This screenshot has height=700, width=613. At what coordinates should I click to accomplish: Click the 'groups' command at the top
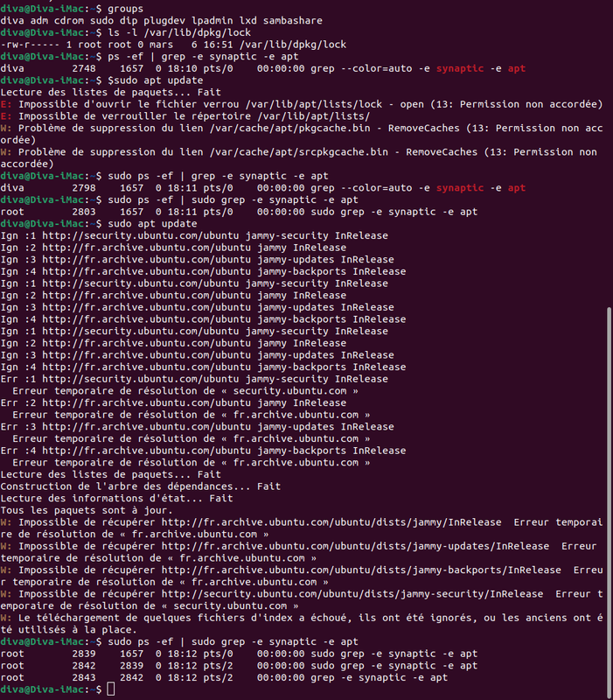tap(125, 9)
